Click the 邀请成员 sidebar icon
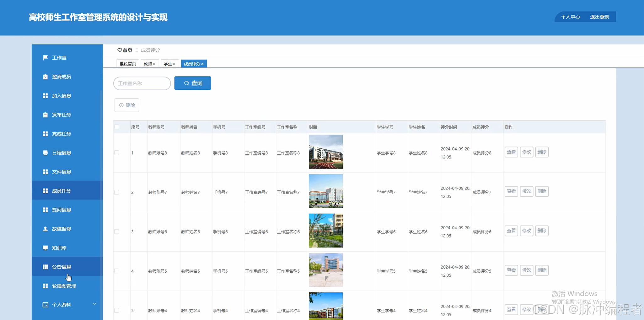The height and width of the screenshot is (320, 644). [x=45, y=77]
